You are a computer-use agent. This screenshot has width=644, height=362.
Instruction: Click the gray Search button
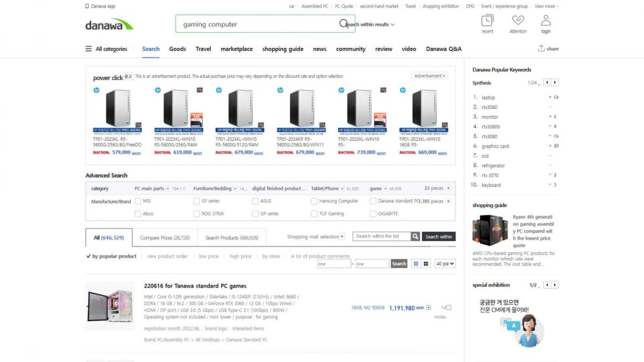point(398,263)
